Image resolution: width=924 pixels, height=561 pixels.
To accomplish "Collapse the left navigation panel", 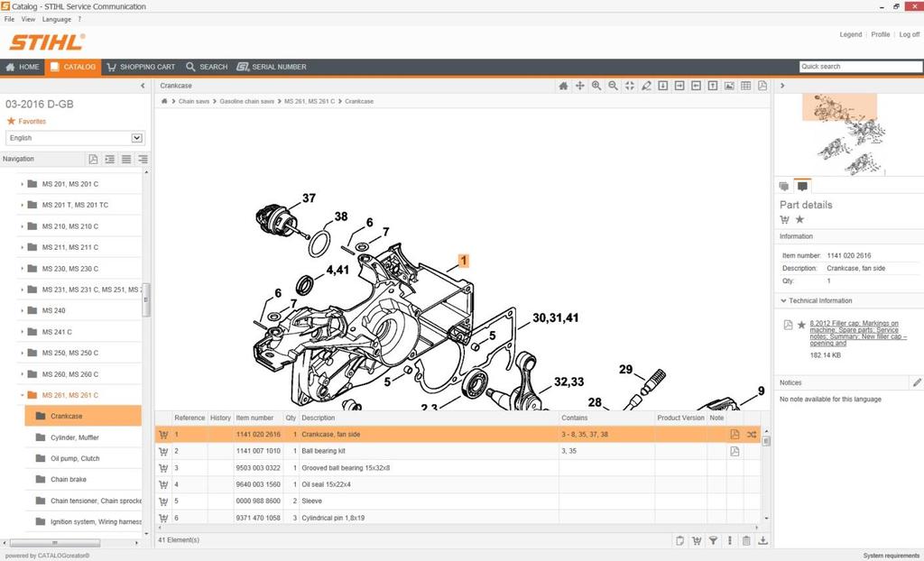I will 143,86.
